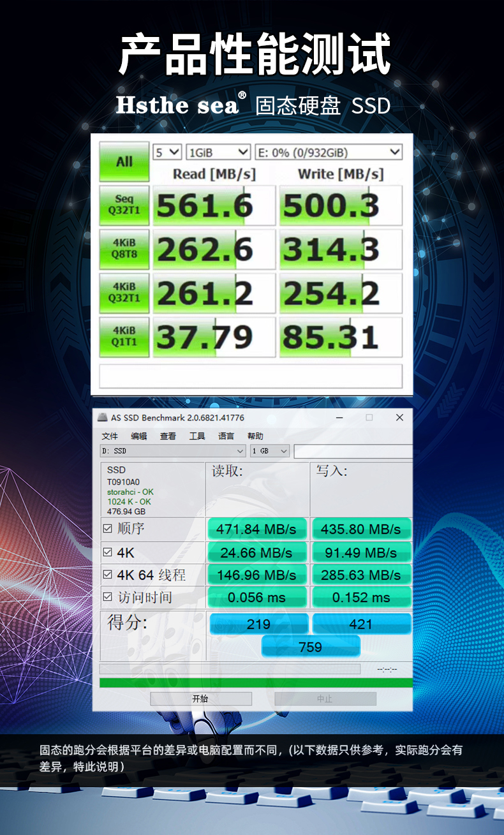
Task: Click the 262.6 read result
Action: [214, 249]
